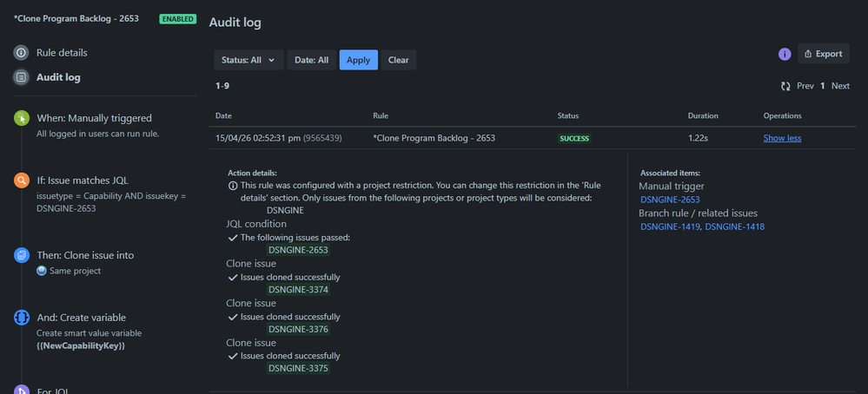The width and height of the screenshot is (868, 394).
Task: Open related issue DSNGINE-1418
Action: pos(734,227)
